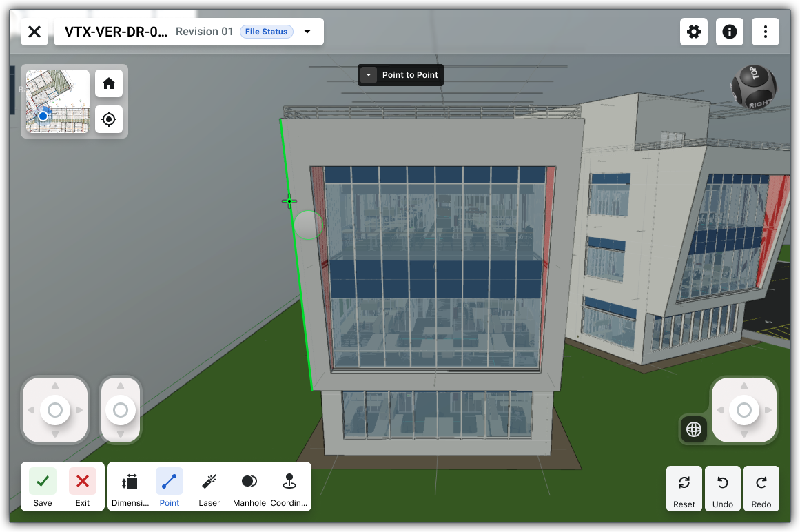
Task: Click the right look joystick center
Action: pos(744,409)
